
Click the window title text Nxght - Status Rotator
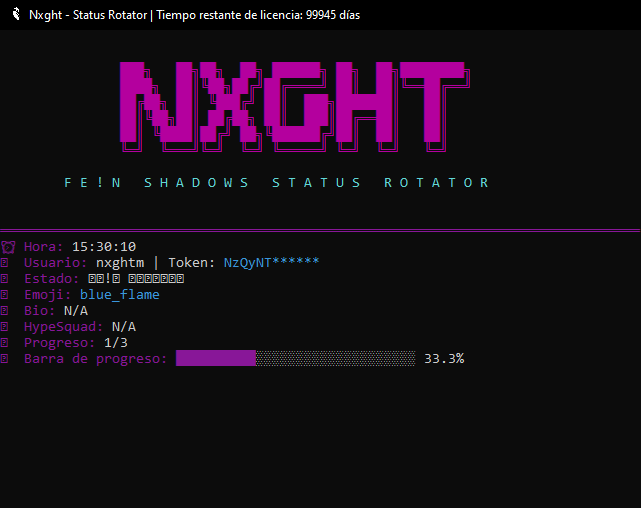(x=88, y=15)
